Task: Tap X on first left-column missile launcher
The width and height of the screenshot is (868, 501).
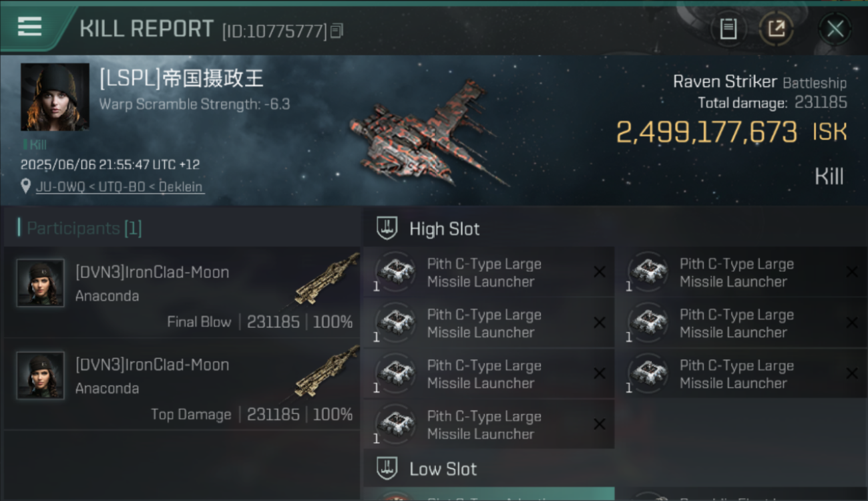Action: (x=599, y=272)
